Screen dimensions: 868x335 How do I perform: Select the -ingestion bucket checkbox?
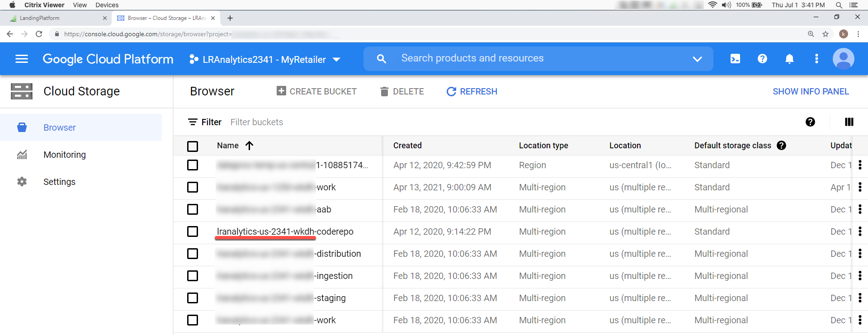click(x=193, y=276)
